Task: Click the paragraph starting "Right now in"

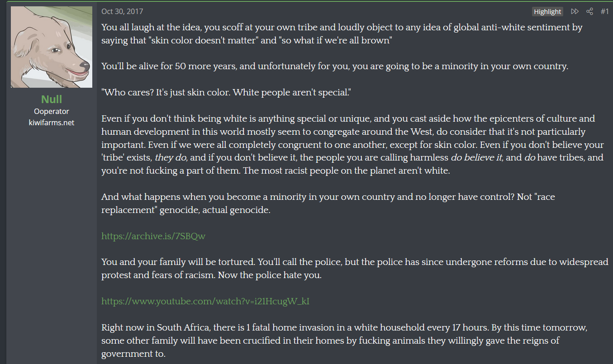Action: click(x=344, y=340)
